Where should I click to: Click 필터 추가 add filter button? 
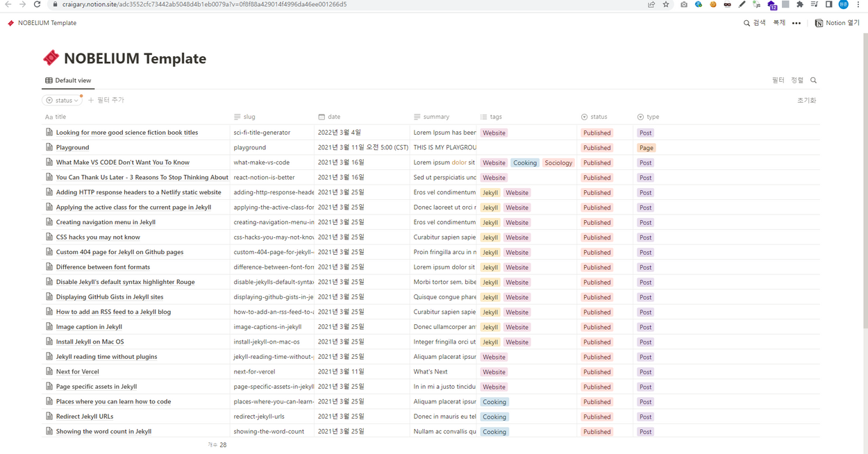pos(106,101)
